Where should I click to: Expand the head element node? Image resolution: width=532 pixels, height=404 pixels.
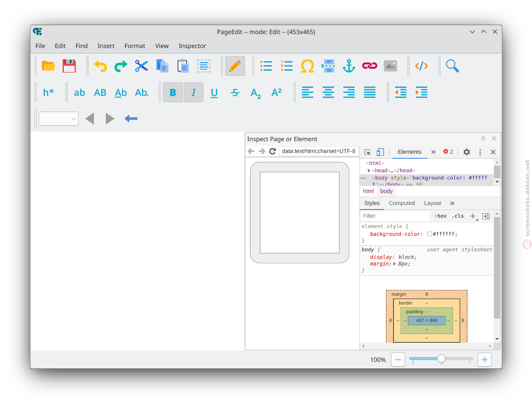coord(369,170)
